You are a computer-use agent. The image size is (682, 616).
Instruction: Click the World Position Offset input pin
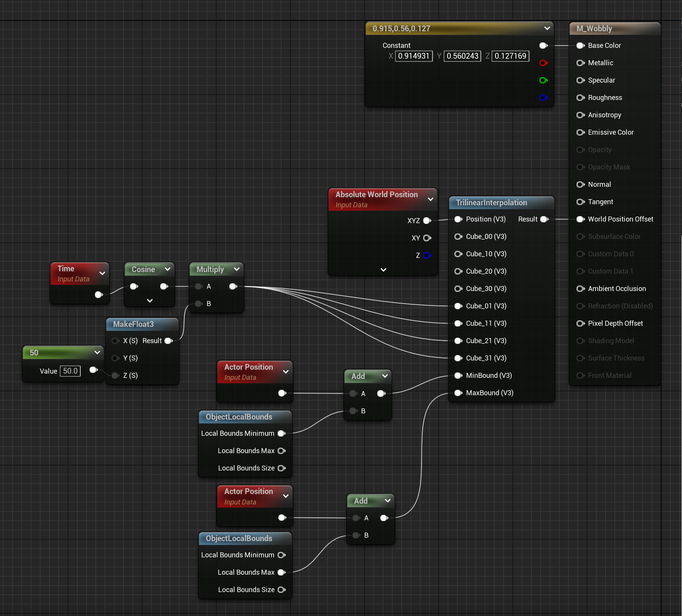coord(580,219)
